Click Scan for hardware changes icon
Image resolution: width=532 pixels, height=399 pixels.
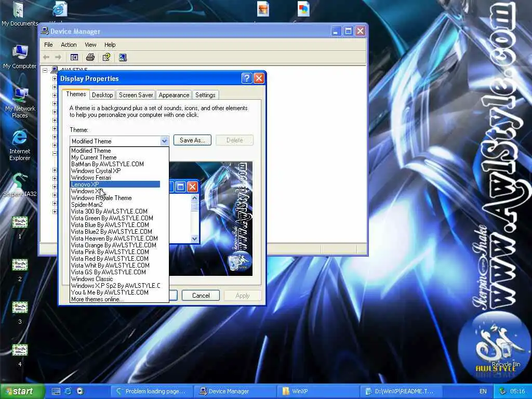pyautogui.click(x=123, y=57)
